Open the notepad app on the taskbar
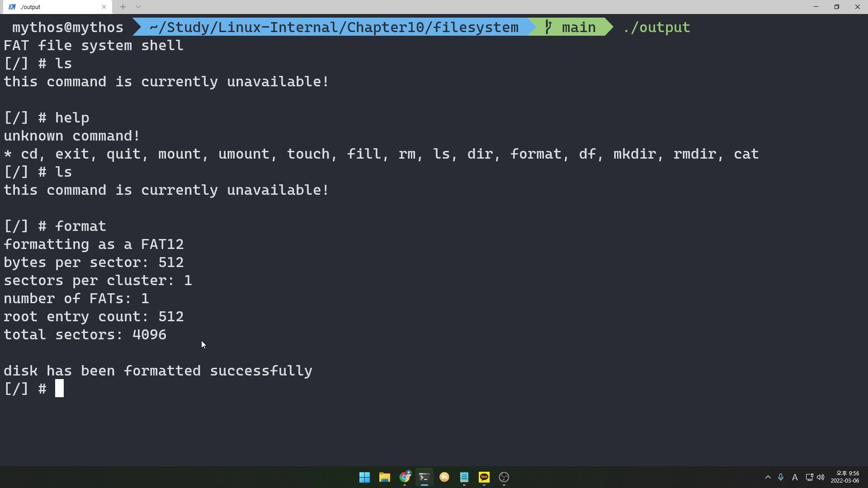868x488 pixels. pyautogui.click(x=464, y=477)
